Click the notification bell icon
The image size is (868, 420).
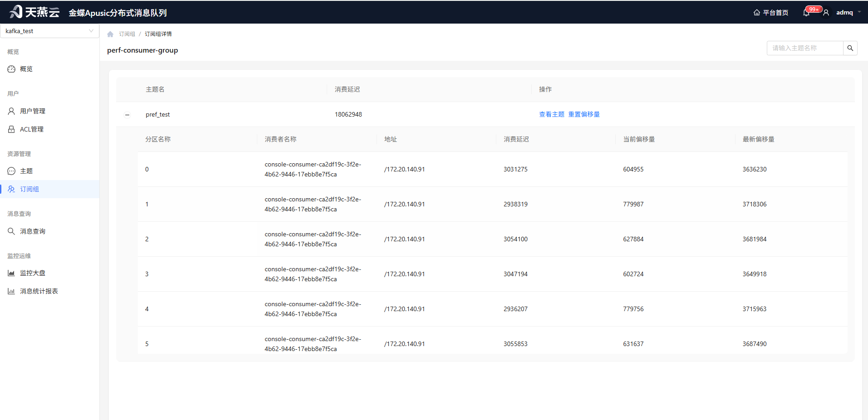[x=806, y=13]
